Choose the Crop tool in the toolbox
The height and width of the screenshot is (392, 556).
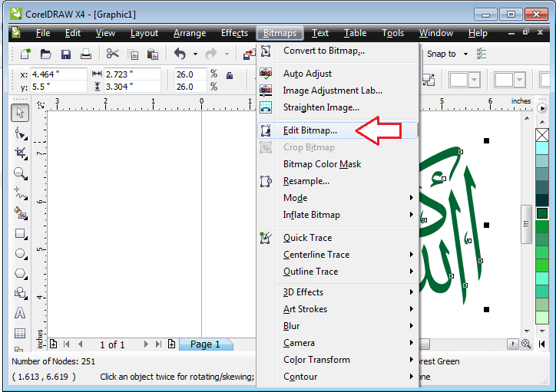tap(21, 153)
